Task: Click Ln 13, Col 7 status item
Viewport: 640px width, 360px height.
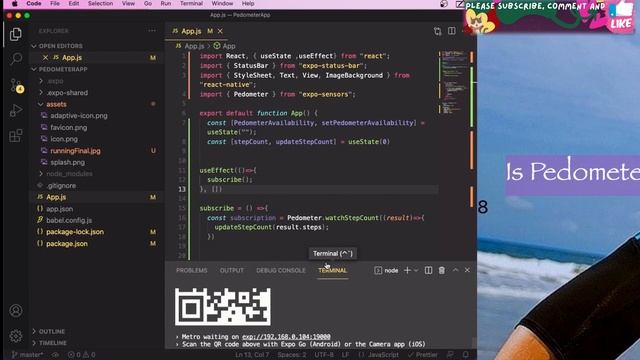Action: click(x=252, y=355)
